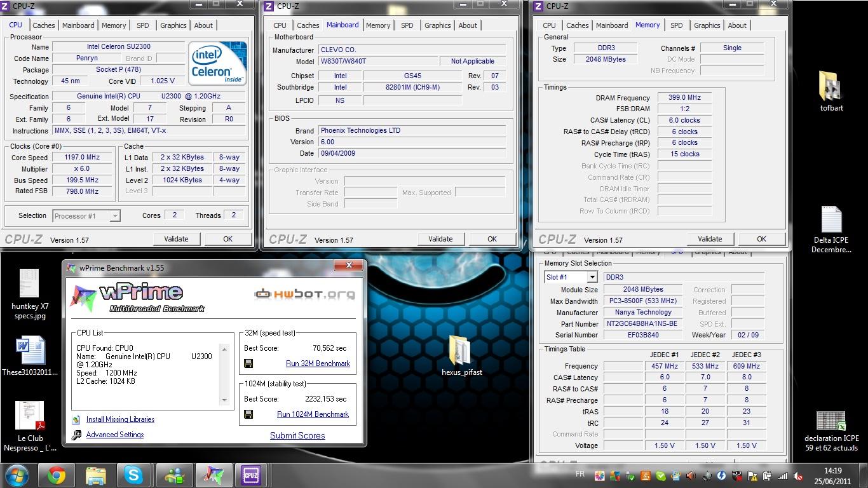Click OK in the Mainboard CPU-Z window
The image size is (868, 488).
[x=492, y=239]
